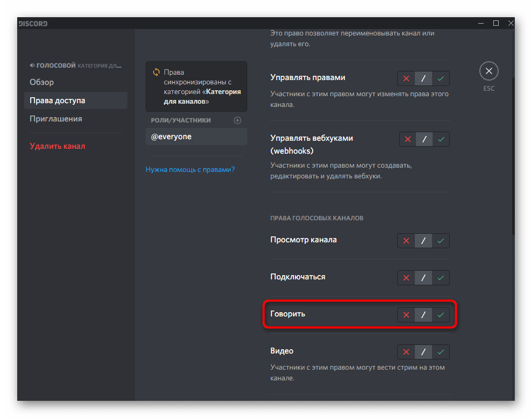Allow Видео with green check
The width and height of the screenshot is (532, 418).
441,352
